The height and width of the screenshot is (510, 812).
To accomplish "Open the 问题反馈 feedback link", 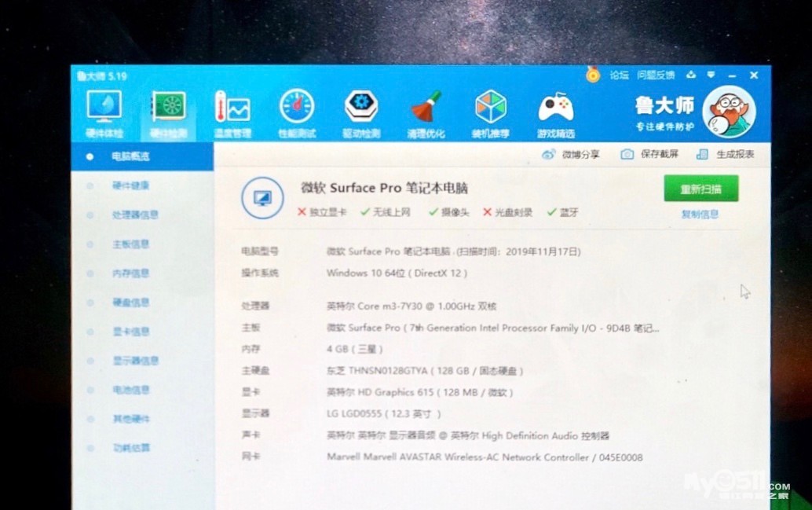I will pos(656,75).
